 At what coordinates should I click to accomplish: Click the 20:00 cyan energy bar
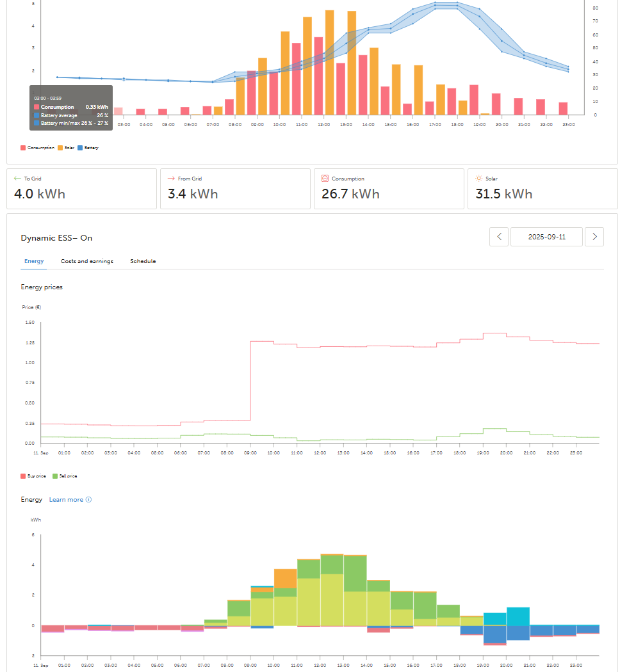[518, 616]
